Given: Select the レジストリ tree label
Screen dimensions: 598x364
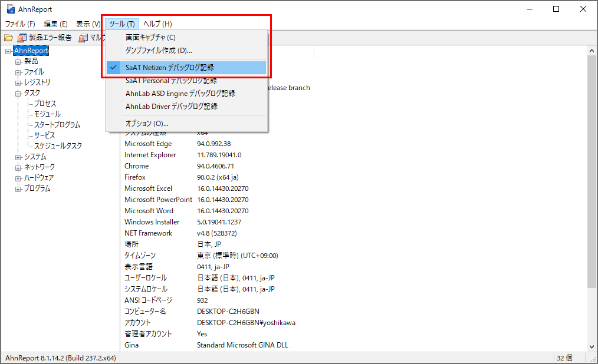Looking at the screenshot, I should [x=37, y=82].
